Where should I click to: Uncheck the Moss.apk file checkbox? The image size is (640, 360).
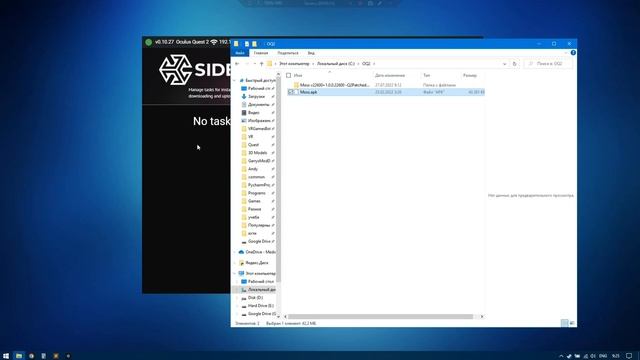click(291, 92)
